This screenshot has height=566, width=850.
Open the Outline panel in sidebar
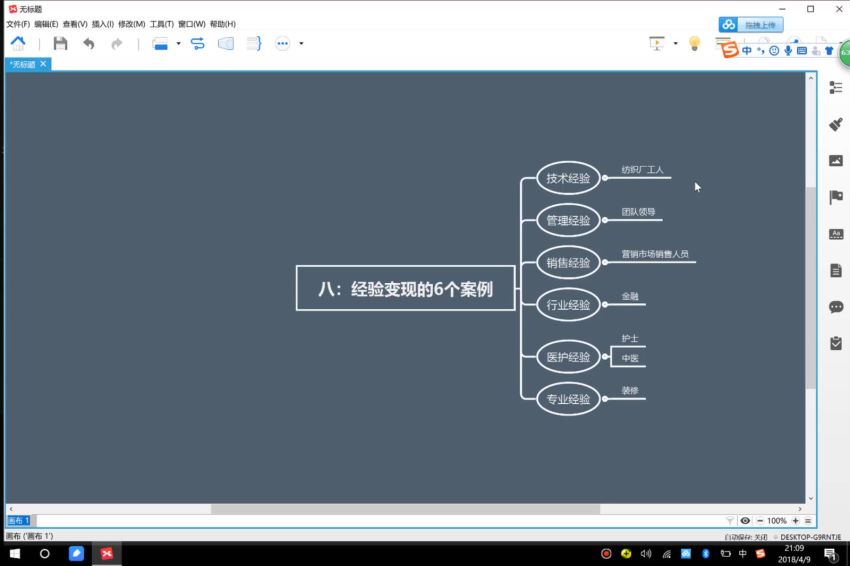coord(836,87)
